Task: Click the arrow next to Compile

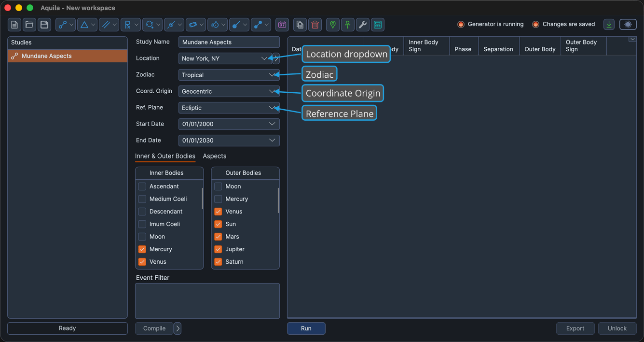Action: tap(178, 328)
